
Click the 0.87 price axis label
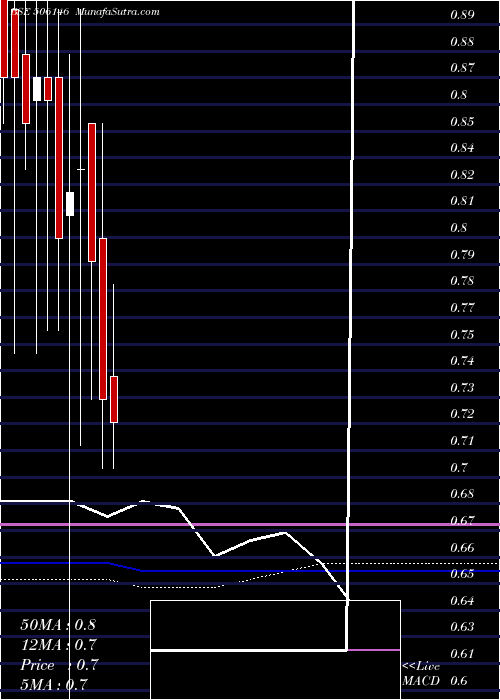462,68
